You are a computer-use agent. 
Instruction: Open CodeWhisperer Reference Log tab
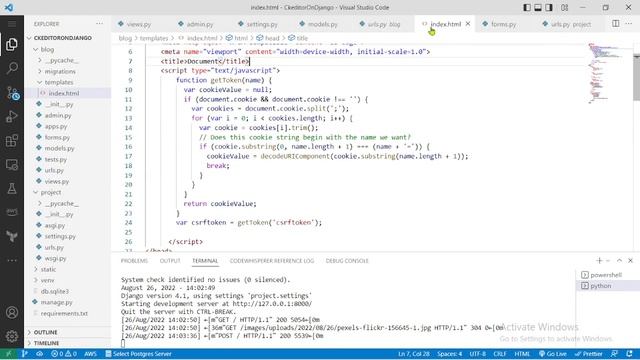(272, 261)
